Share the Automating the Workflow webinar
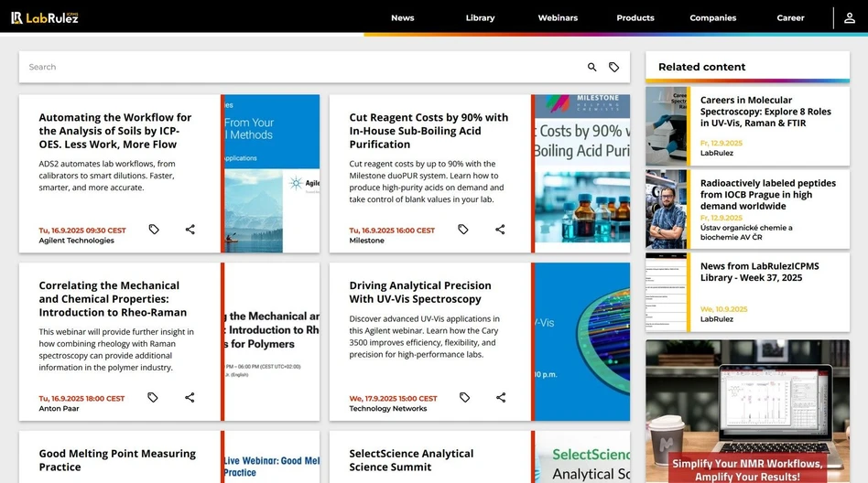 click(x=190, y=230)
